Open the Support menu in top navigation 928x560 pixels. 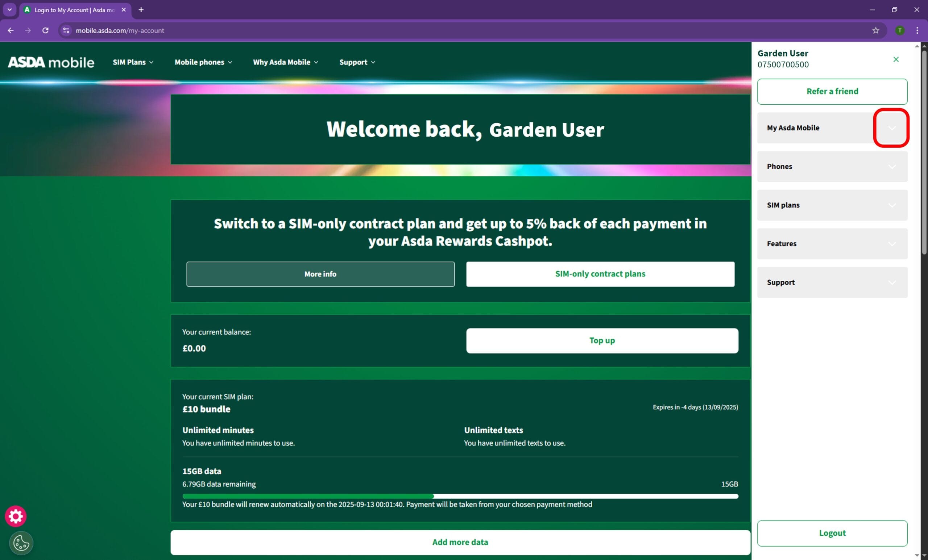[x=357, y=62]
